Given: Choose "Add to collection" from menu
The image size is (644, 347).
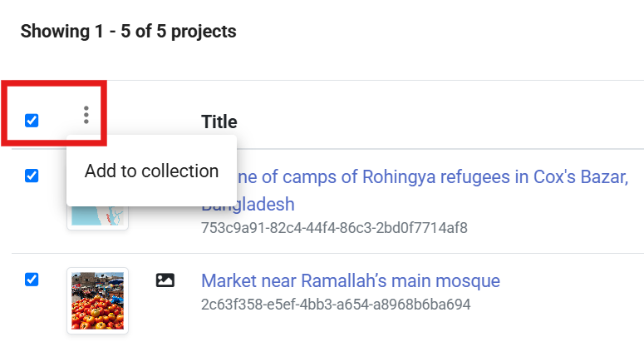Looking at the screenshot, I should [151, 171].
